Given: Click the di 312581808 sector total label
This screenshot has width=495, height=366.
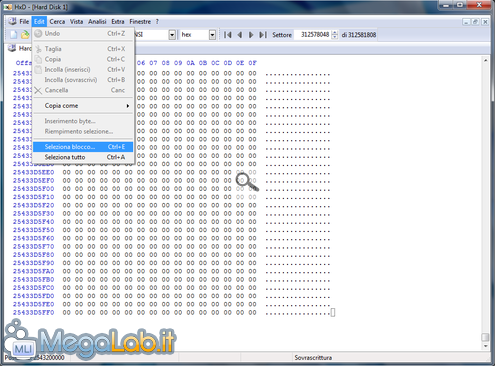Looking at the screenshot, I should coord(359,35).
